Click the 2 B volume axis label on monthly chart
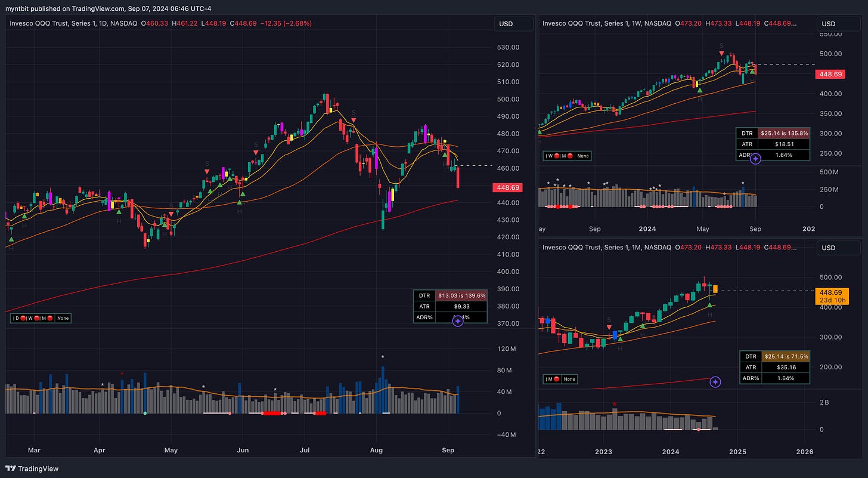Viewport: 868px width, 478px height. [x=824, y=402]
